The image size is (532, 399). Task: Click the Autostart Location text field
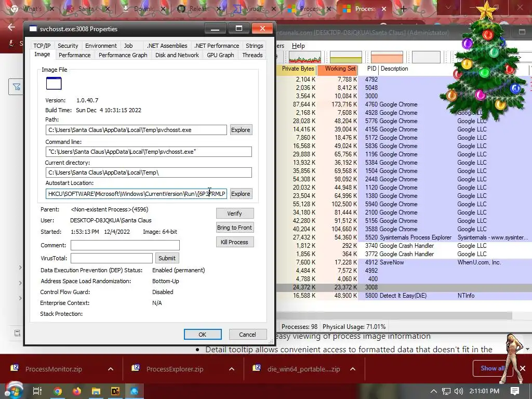[x=137, y=194]
